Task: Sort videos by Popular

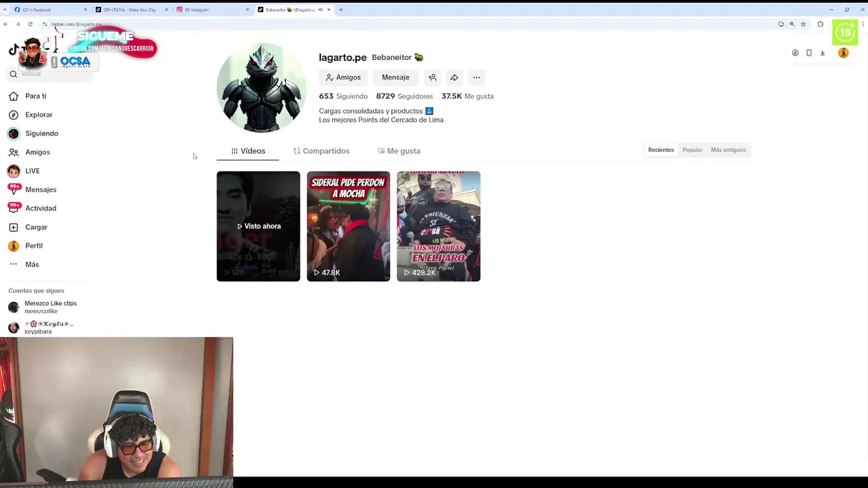Action: (x=692, y=150)
